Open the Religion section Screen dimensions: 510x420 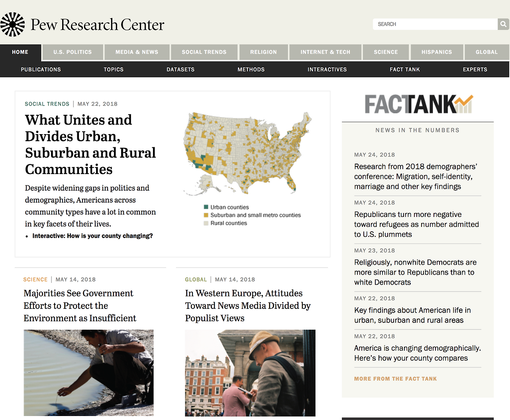tap(263, 52)
